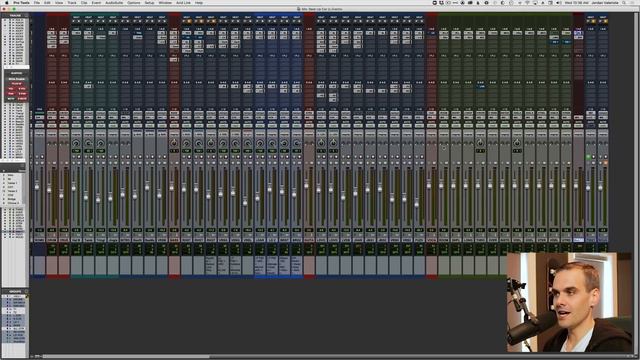640x360 pixels.
Task: Click the presenter webcam video overlay
Action: (x=569, y=302)
